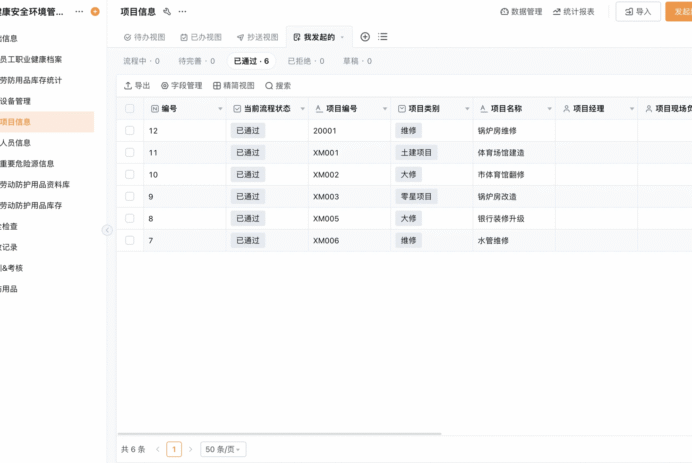Viewport: 692px width, 463px height.
Task: Switch to 精简视图 compact view
Action: tap(234, 86)
